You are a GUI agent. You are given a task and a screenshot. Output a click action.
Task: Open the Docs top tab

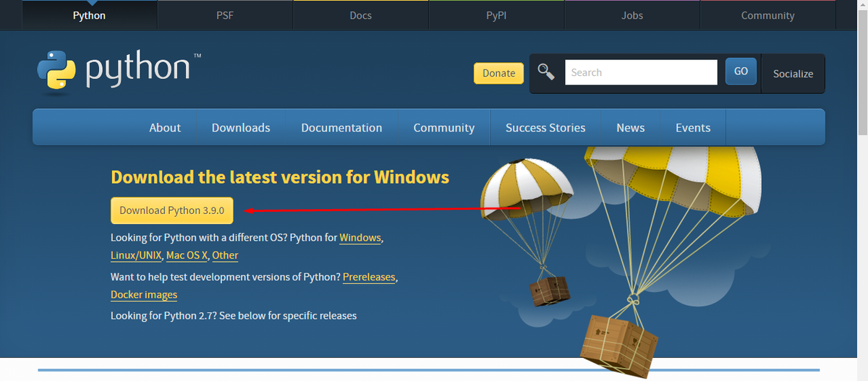pyautogui.click(x=360, y=15)
